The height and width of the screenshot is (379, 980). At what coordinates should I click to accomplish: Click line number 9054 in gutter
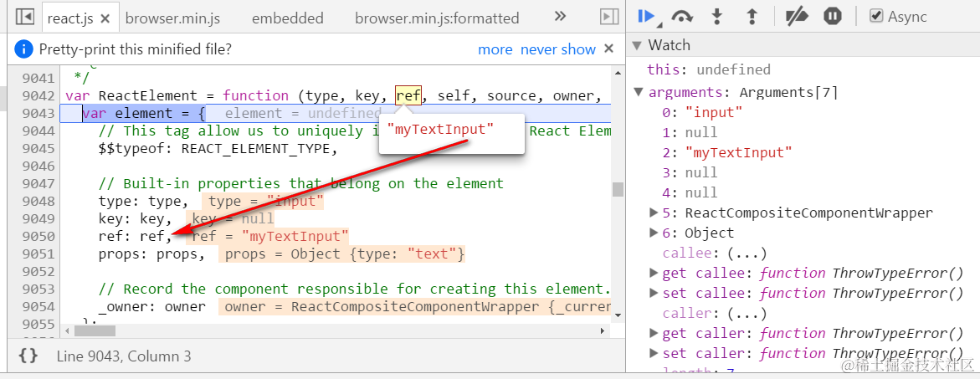pyautogui.click(x=38, y=306)
